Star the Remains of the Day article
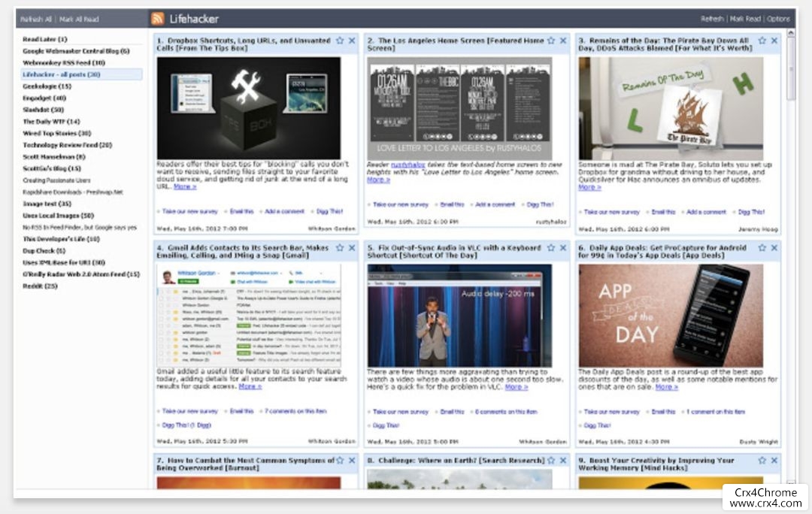812x514 pixels. pyautogui.click(x=762, y=41)
